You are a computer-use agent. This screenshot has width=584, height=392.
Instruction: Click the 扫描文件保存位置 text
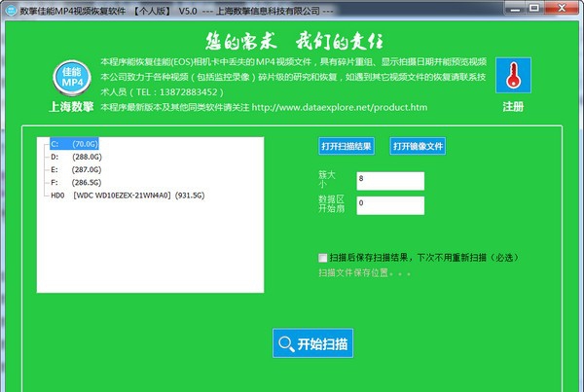pos(364,273)
